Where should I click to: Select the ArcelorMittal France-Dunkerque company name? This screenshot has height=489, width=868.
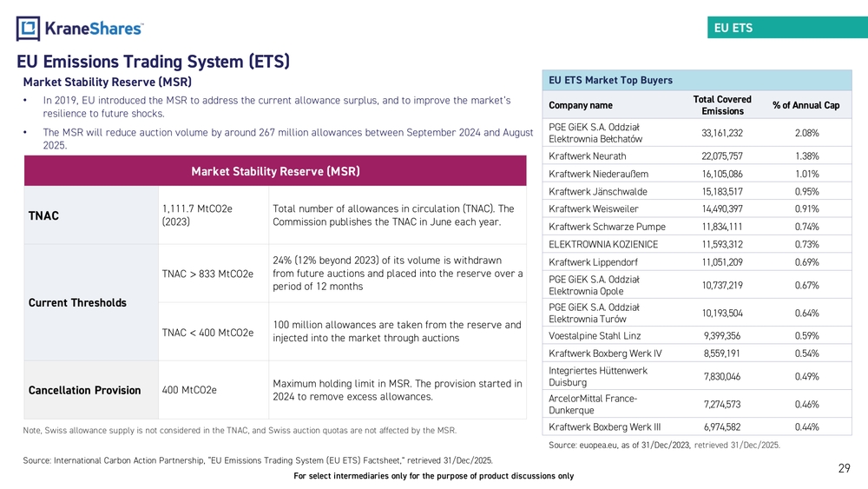click(x=593, y=404)
